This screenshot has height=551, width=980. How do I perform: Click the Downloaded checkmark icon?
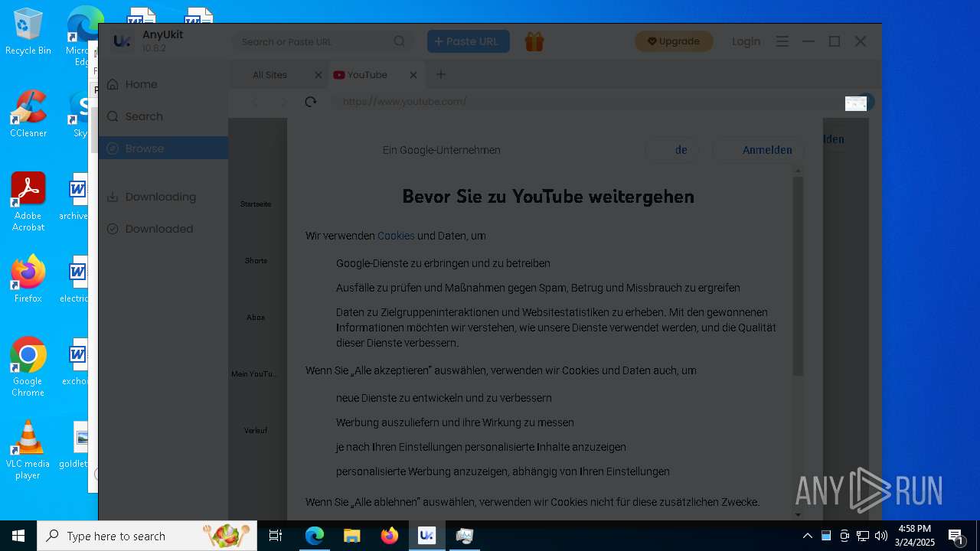pos(113,229)
